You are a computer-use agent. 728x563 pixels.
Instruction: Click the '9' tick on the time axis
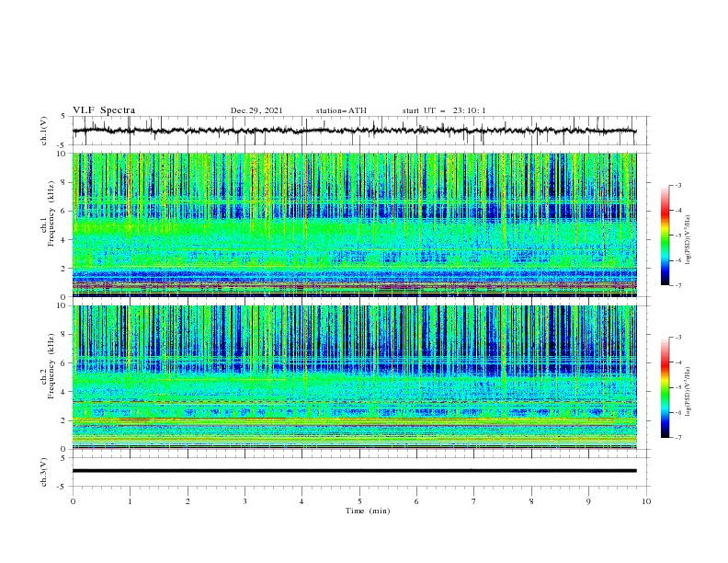pos(588,501)
